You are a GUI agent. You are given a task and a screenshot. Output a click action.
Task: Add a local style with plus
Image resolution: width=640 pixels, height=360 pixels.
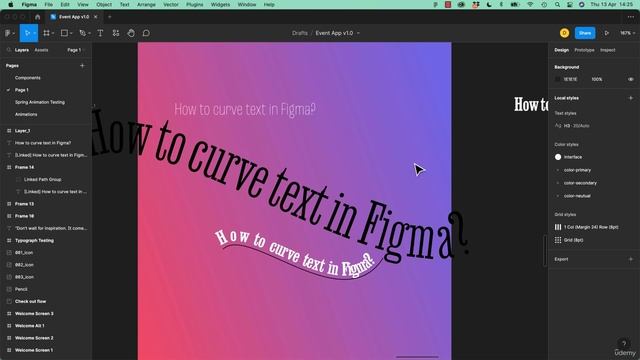coord(631,98)
